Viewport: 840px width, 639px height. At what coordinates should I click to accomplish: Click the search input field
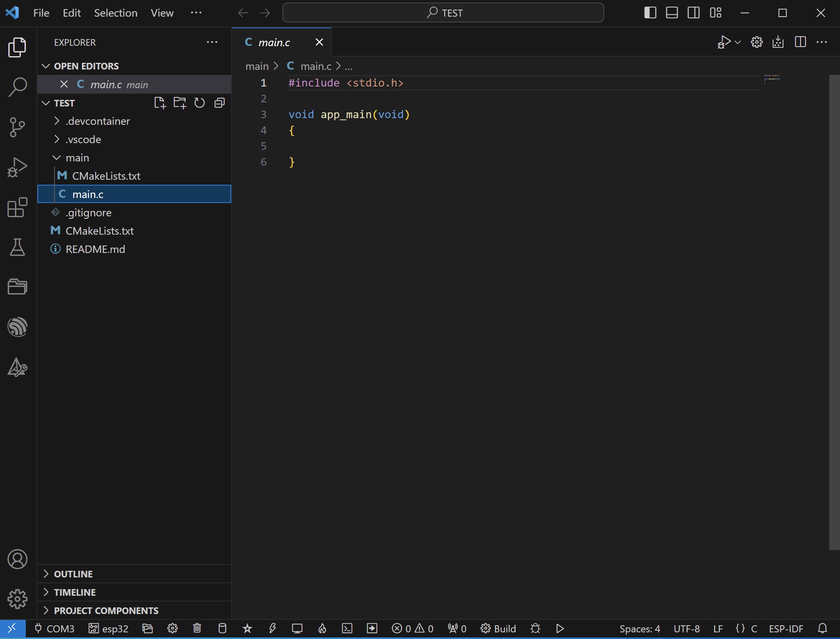click(x=443, y=12)
